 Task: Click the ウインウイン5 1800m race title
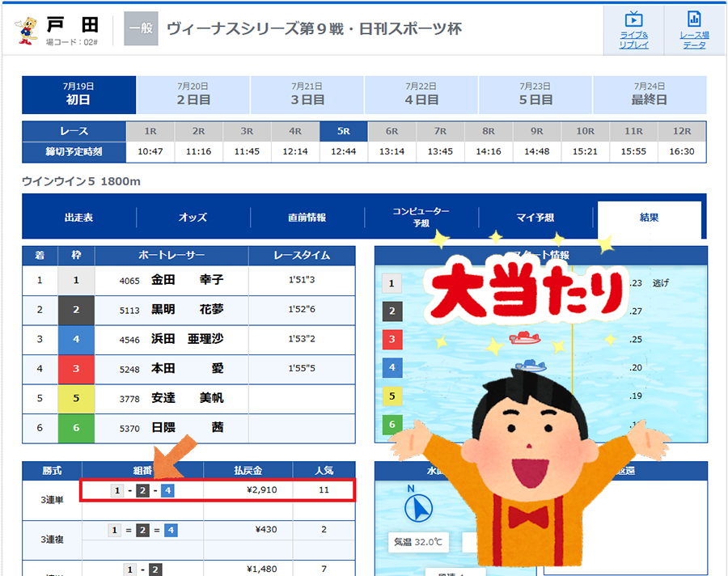tap(81, 182)
